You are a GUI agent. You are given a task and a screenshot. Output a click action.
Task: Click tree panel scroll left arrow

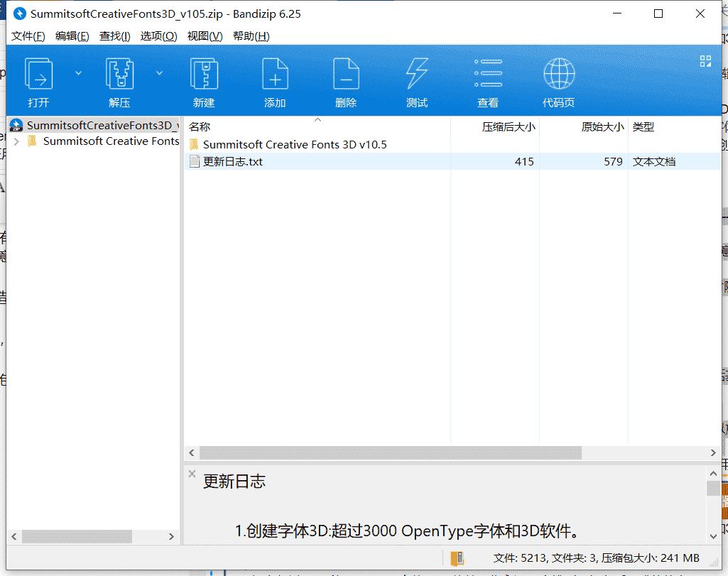(14, 536)
